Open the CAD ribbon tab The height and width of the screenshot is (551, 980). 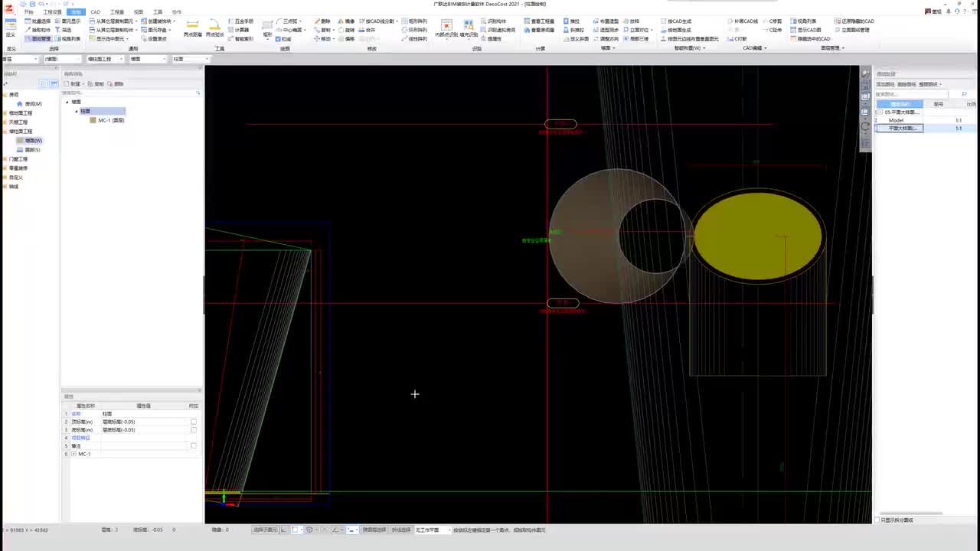pos(95,12)
